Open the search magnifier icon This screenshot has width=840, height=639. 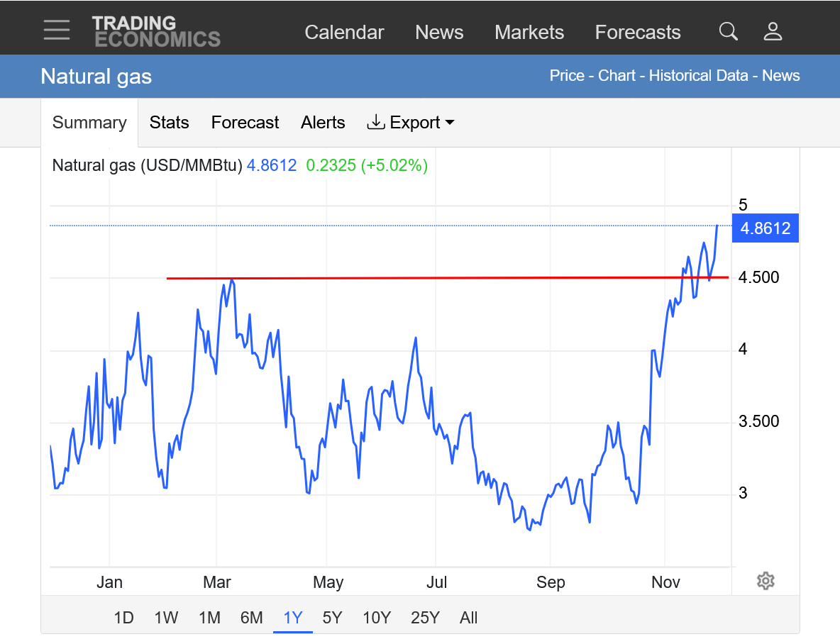click(x=728, y=31)
